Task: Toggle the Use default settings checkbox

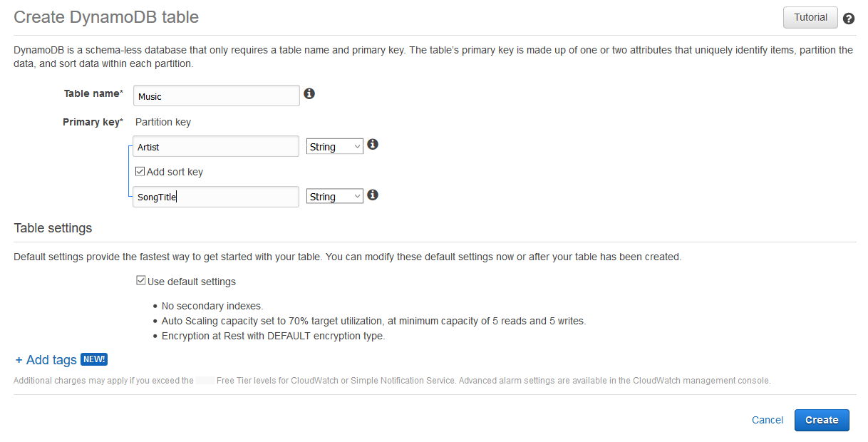Action: coord(141,281)
